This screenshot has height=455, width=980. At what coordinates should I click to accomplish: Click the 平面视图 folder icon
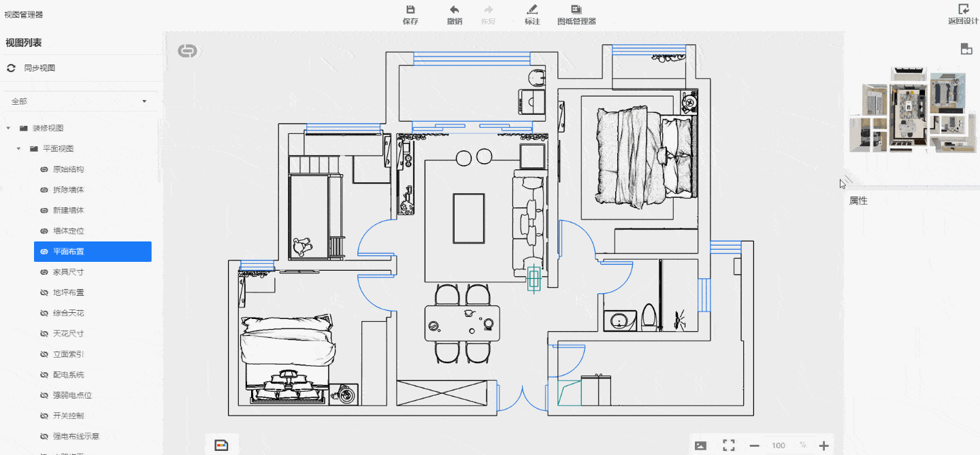[33, 148]
